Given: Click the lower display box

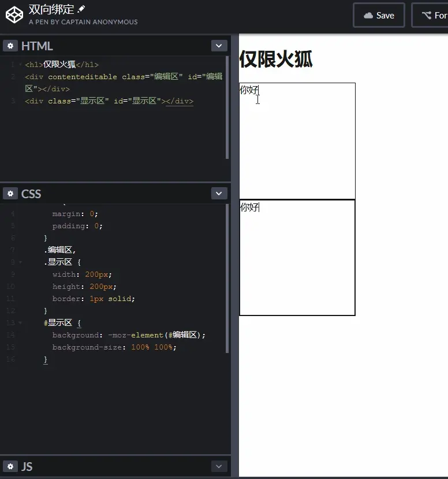Looking at the screenshot, I should [297, 258].
